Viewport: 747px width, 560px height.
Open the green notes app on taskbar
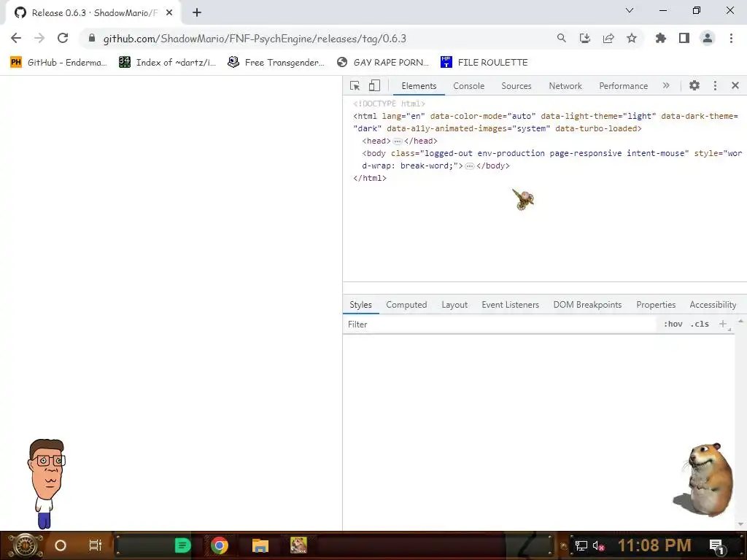[182, 545]
